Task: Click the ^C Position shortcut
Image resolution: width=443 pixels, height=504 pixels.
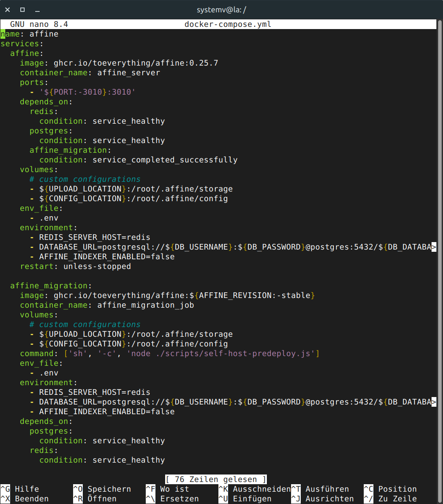Action: point(390,489)
